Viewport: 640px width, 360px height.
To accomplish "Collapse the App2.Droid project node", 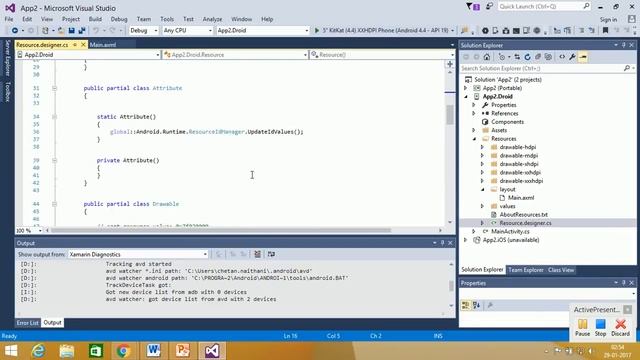I will [466, 97].
